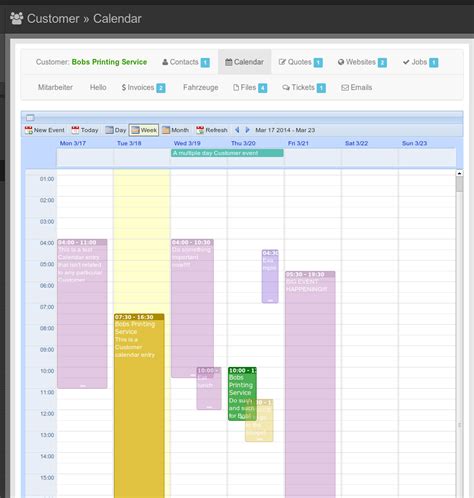Go to the next week arrow

coord(247,130)
